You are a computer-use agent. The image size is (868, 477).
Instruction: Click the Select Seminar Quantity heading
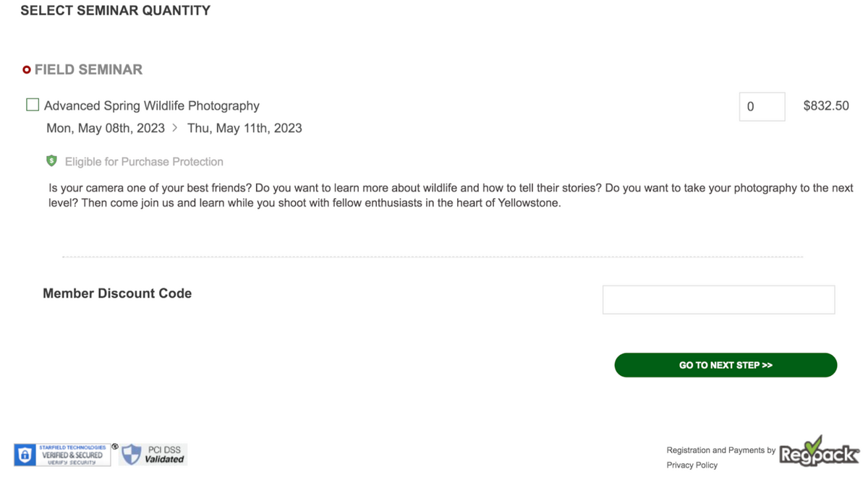[x=116, y=11]
